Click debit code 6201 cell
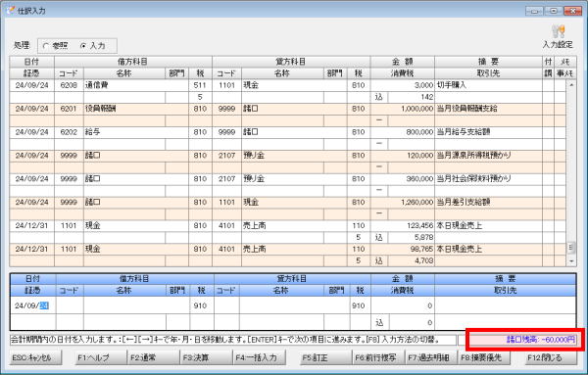The height and width of the screenshot is (375, 588). click(69, 109)
